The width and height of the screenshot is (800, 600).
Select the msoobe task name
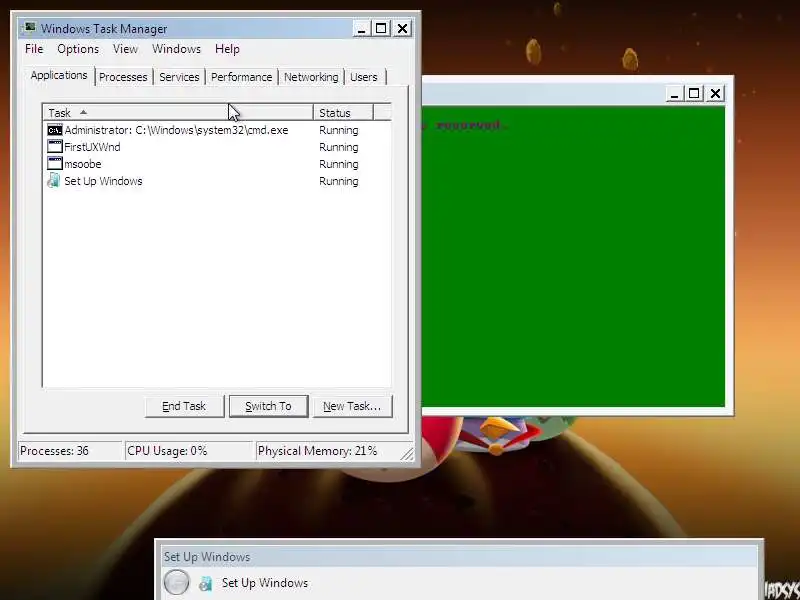(83, 164)
